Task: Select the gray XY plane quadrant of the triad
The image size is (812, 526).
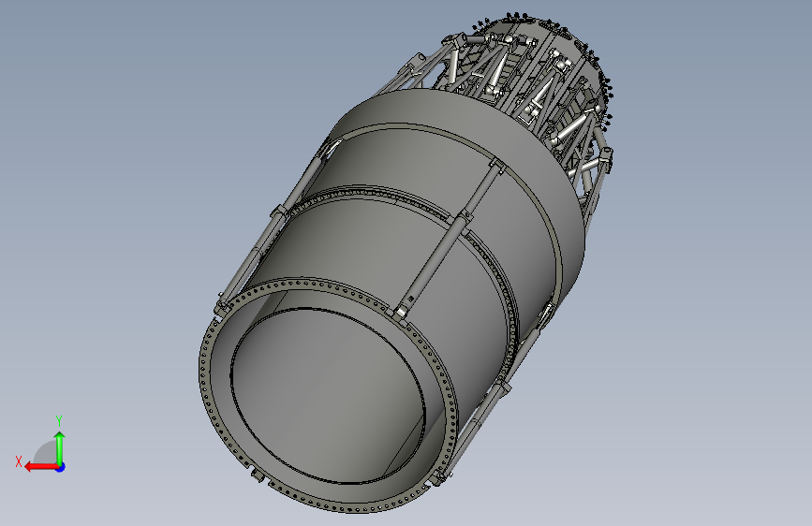Action: coord(47,454)
